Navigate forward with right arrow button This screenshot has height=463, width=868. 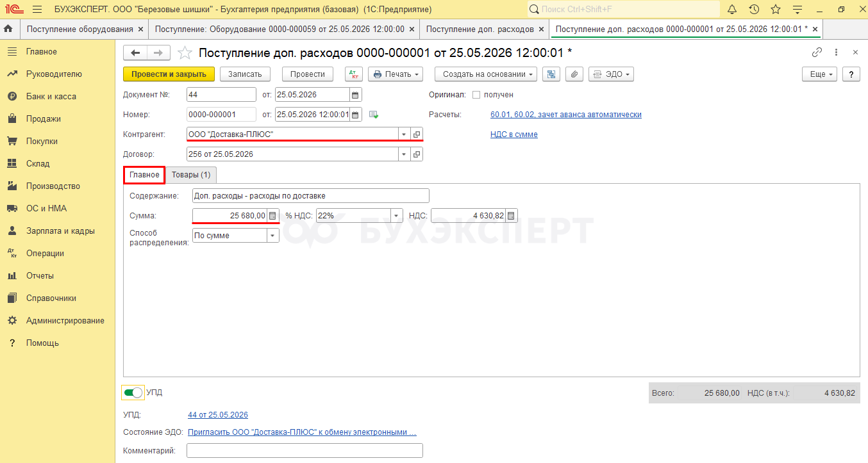(x=159, y=53)
